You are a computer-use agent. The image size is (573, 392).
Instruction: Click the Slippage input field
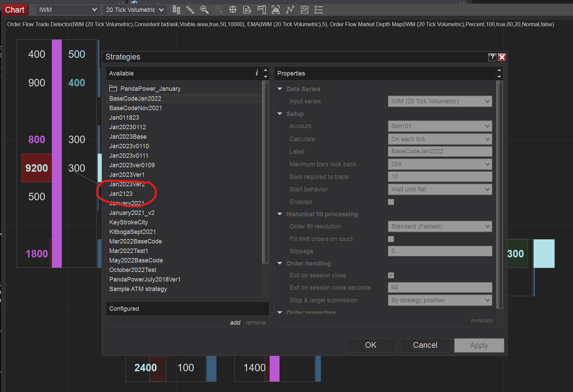click(x=440, y=251)
